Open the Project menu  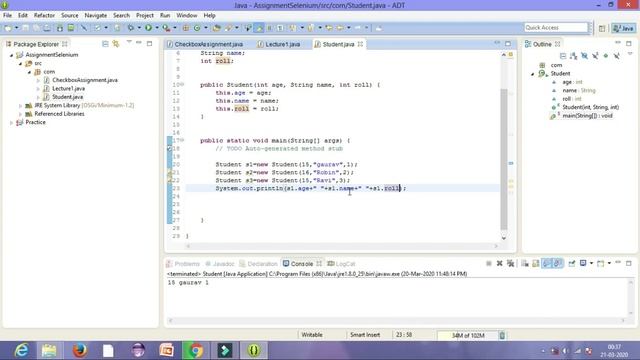click(x=145, y=15)
